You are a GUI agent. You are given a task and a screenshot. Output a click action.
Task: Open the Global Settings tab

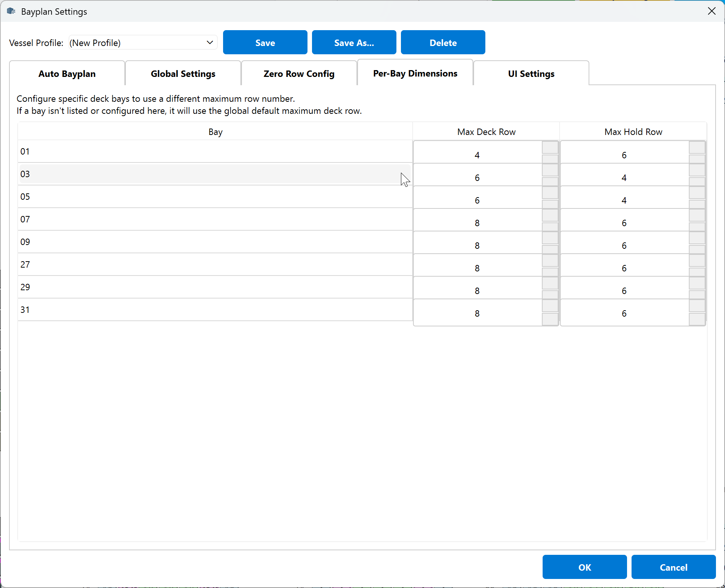pos(183,73)
